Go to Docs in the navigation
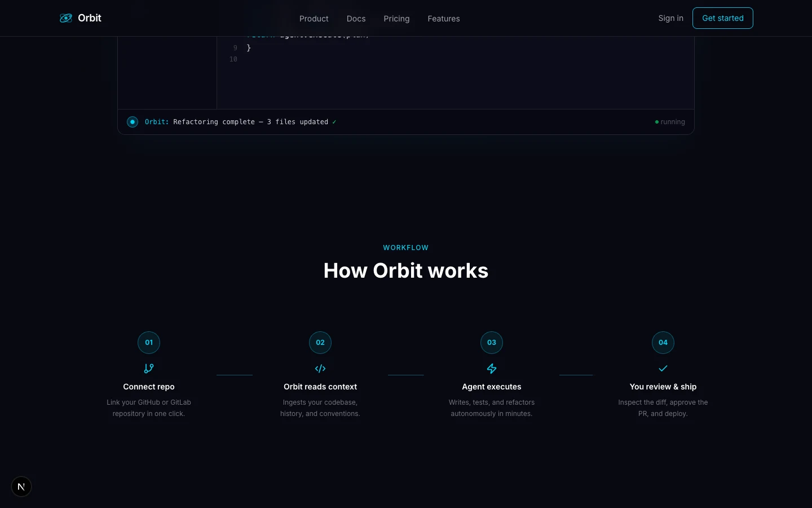The width and height of the screenshot is (812, 508). pyautogui.click(x=356, y=19)
